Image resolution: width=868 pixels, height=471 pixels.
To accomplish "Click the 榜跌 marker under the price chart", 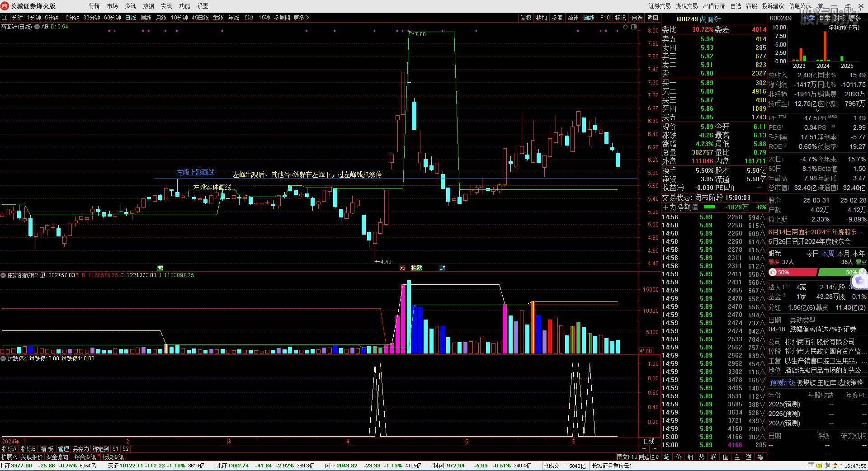I will point(416,268).
